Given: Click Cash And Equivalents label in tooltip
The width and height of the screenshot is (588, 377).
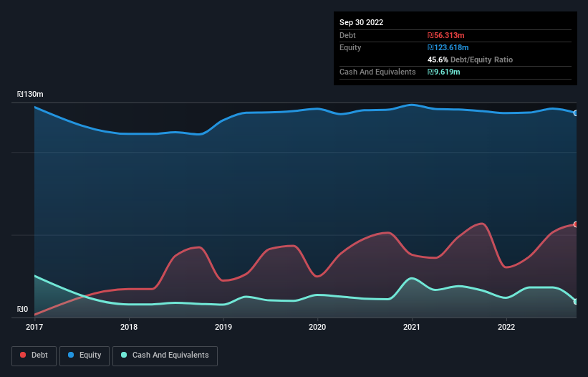Looking at the screenshot, I should click(377, 72).
